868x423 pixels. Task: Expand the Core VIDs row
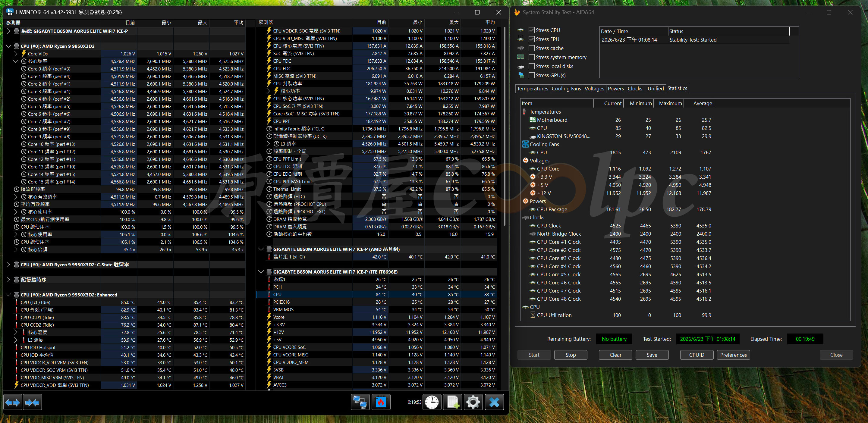coord(16,54)
